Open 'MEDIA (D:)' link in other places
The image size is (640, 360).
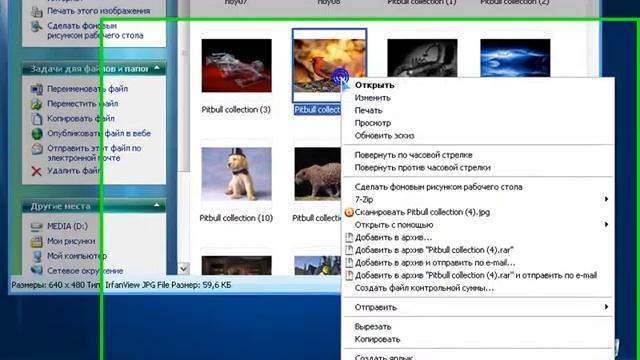coord(67,226)
